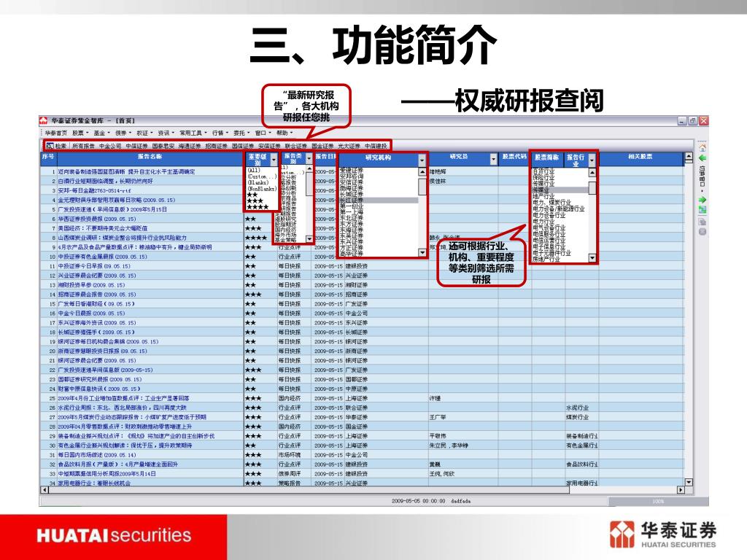Open the 债券 menu
Image resolution: width=747 pixels, height=560 pixels.
[123, 133]
